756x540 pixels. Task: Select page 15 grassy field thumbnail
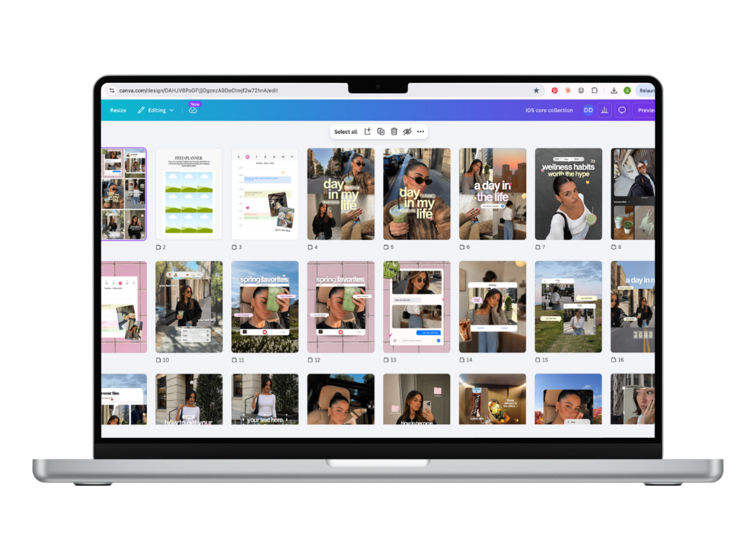click(x=569, y=307)
